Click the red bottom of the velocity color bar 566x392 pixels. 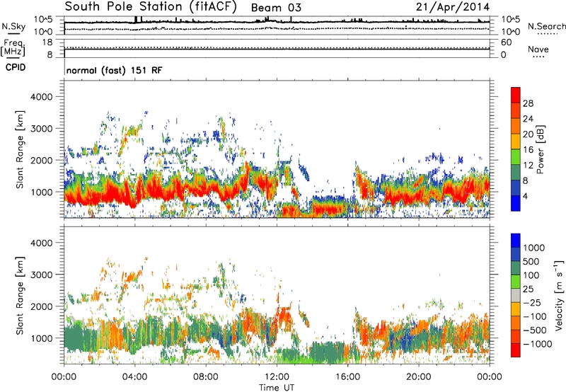pyautogui.click(x=516, y=350)
